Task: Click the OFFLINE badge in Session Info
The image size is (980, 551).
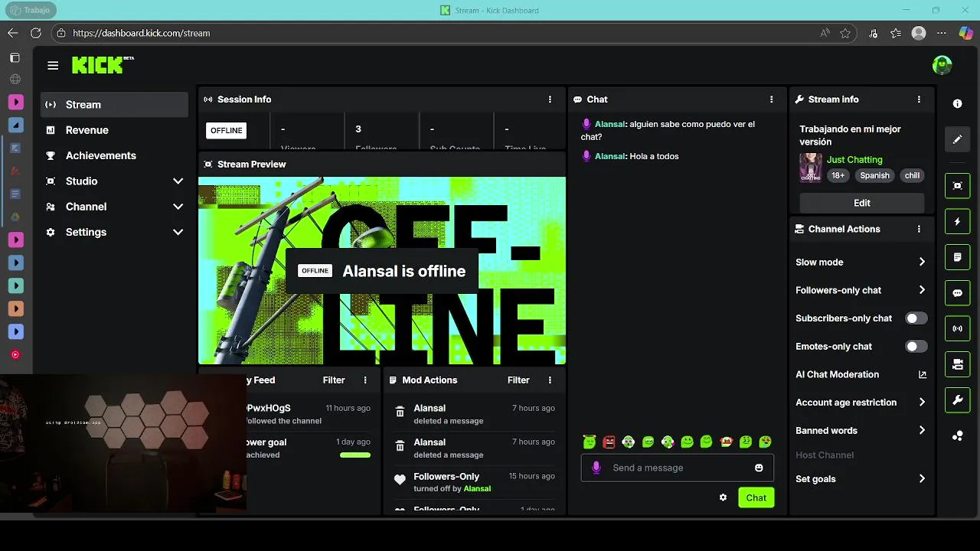Action: coord(226,130)
